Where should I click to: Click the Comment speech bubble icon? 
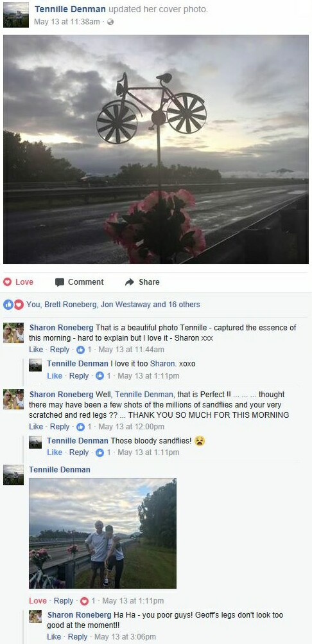[x=60, y=282]
